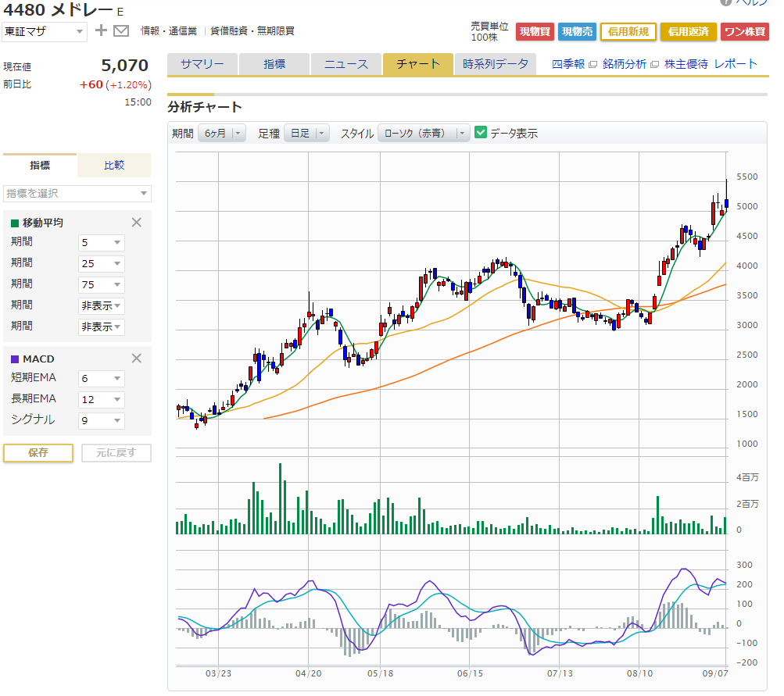784x696 pixels.
Task: Open the 指標を選択 dropdown
Action: click(x=77, y=194)
